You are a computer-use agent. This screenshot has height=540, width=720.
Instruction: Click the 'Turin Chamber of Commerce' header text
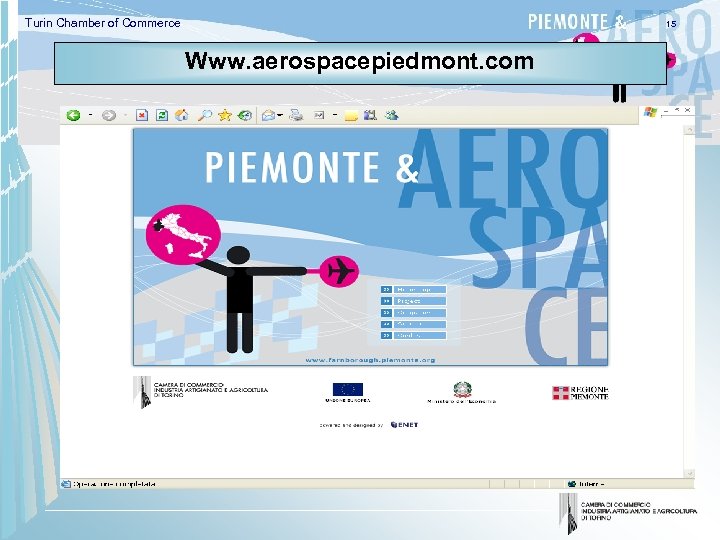102,23
